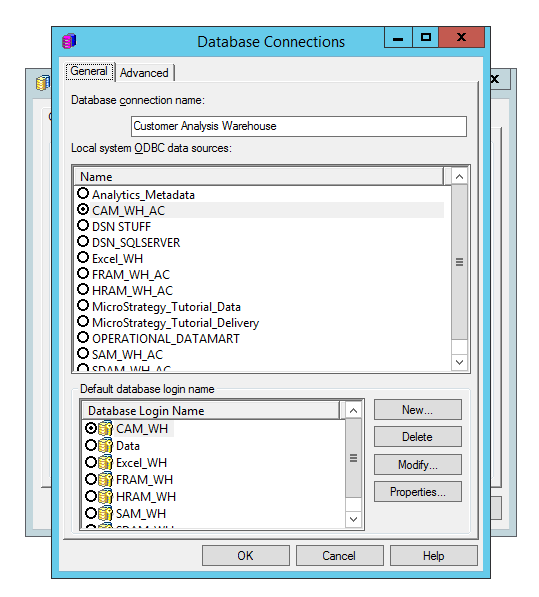Click the FRAM_WH login database icon
This screenshot has width=539, height=597.
pos(105,479)
